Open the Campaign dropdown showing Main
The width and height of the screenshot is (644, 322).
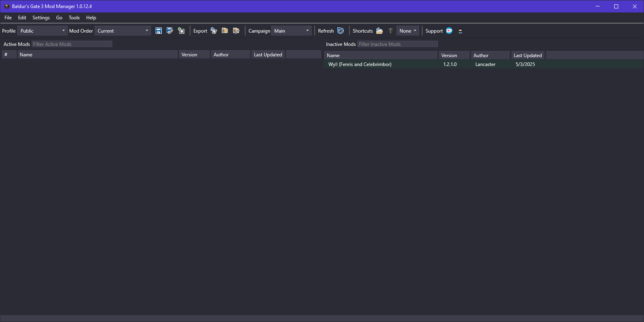coord(291,31)
